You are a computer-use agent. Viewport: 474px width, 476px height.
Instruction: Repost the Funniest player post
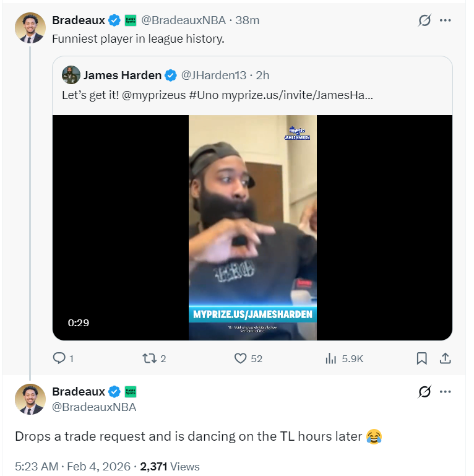click(149, 358)
